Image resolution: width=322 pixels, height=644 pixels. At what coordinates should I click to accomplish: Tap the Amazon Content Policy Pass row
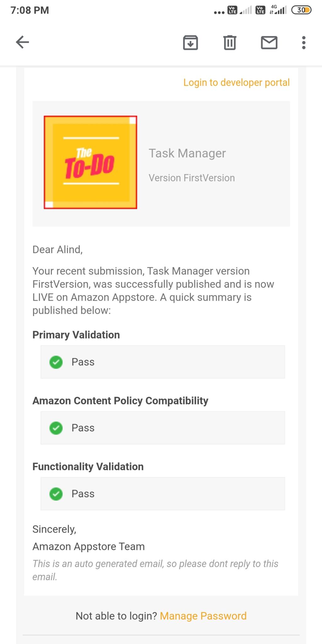point(163,428)
